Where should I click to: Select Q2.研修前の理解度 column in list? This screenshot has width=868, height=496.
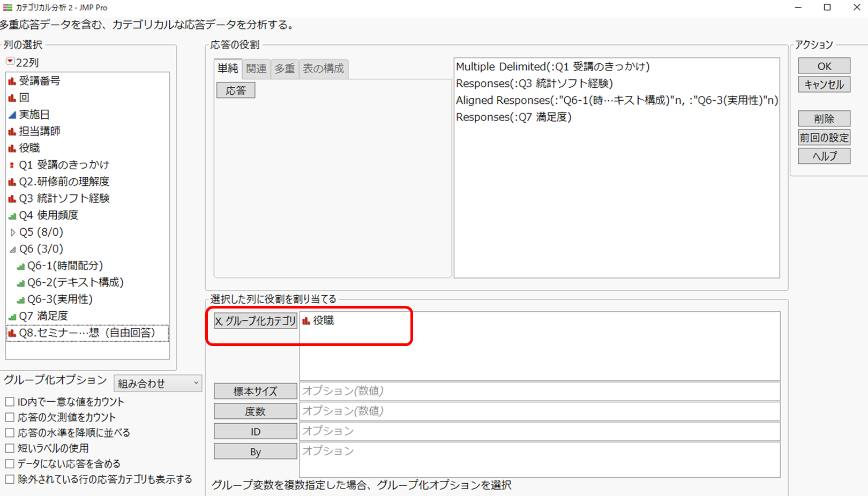64,182
